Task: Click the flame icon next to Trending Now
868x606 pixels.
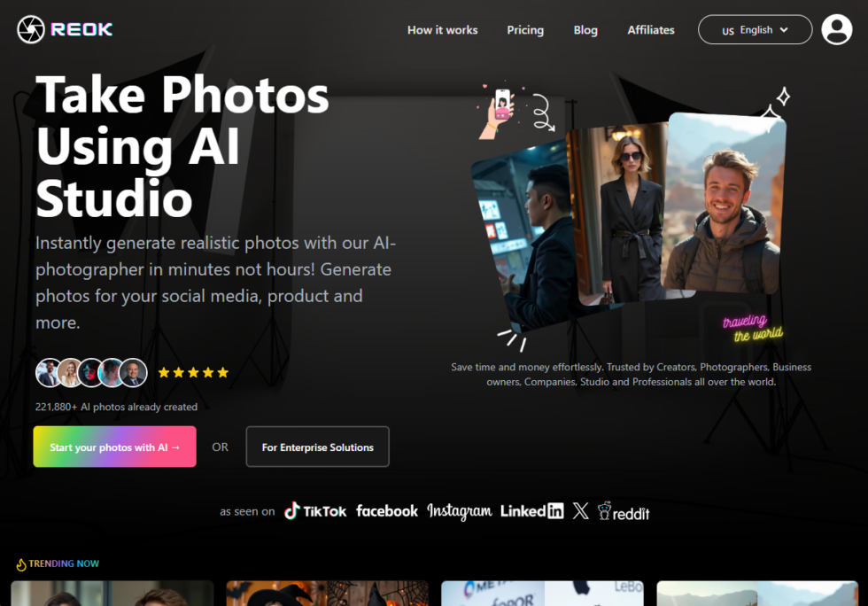Action: tap(20, 563)
